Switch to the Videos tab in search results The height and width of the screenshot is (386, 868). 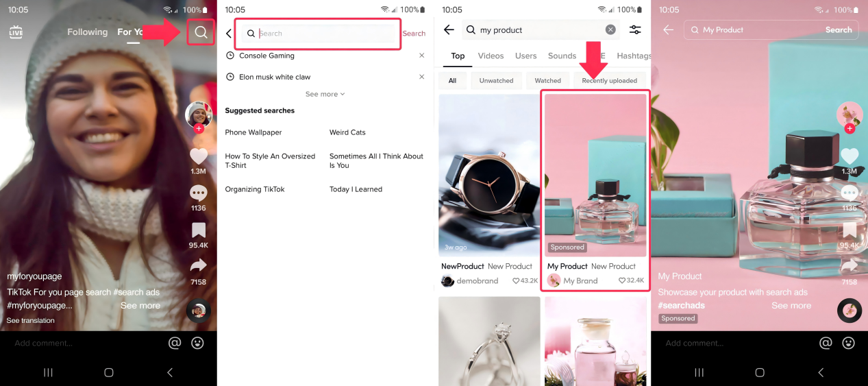click(x=491, y=56)
